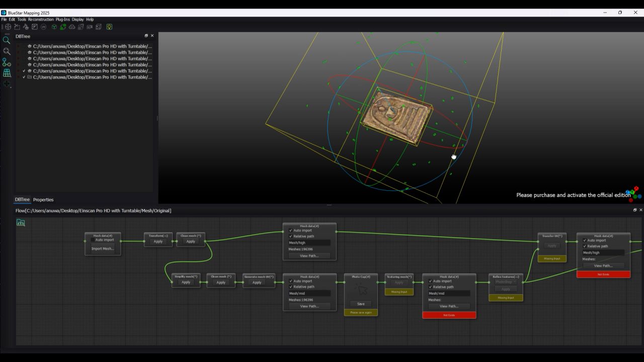Click the green sync icon on the toolbar

click(62, 27)
